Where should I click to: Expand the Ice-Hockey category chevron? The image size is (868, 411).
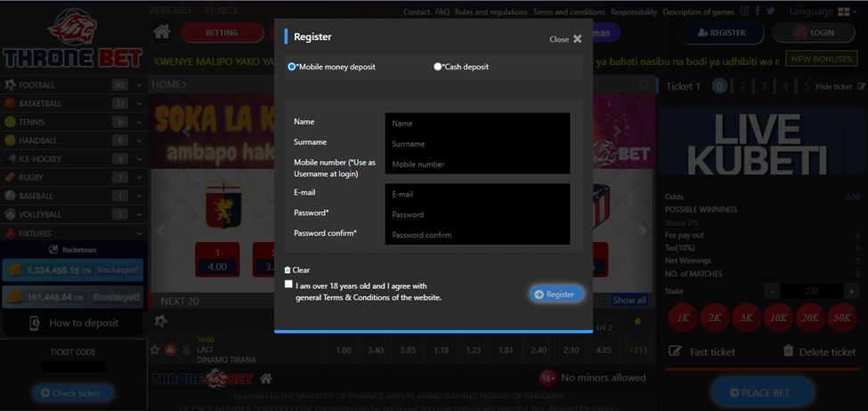[140, 158]
